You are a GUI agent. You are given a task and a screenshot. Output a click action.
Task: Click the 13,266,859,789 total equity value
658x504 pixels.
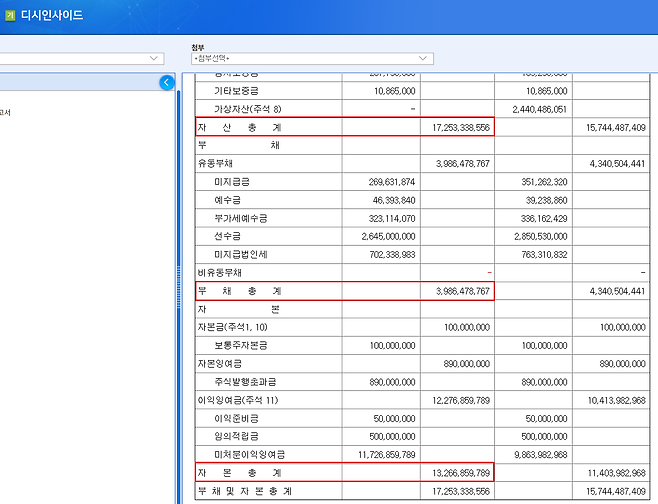click(x=455, y=472)
